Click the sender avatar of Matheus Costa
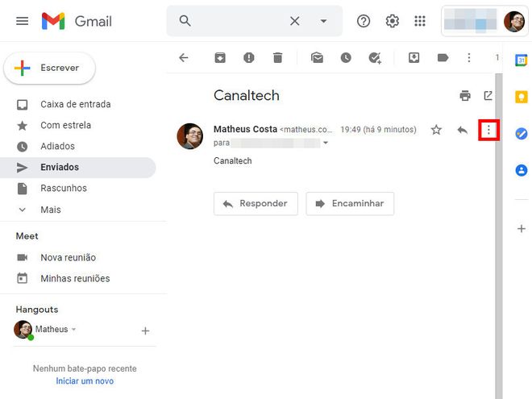The image size is (532, 399). [189, 136]
